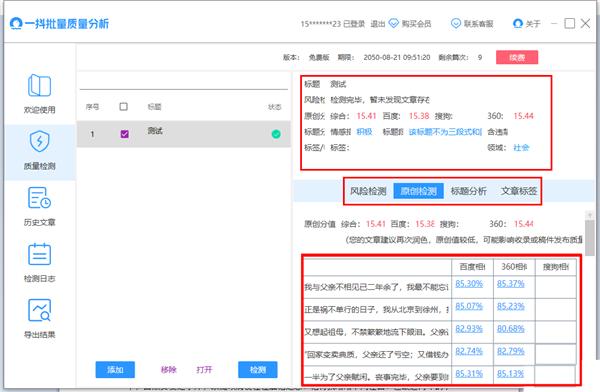The height and width of the screenshot is (392, 600).
Task: Open the 欢迎使用 book icon
Action: pyautogui.click(x=39, y=85)
